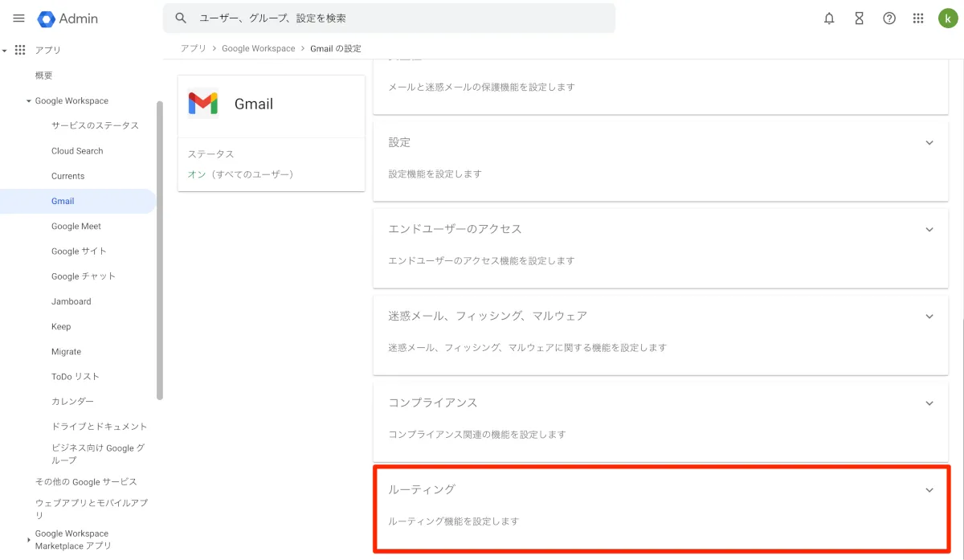Viewport: 964px width, 560px height.
Task: Expand the ルーティング chevron
Action: pyautogui.click(x=929, y=489)
